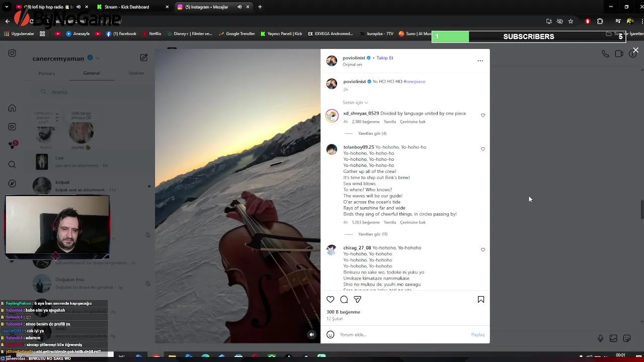Click 'Paylaş' to post the comment

coord(478,335)
